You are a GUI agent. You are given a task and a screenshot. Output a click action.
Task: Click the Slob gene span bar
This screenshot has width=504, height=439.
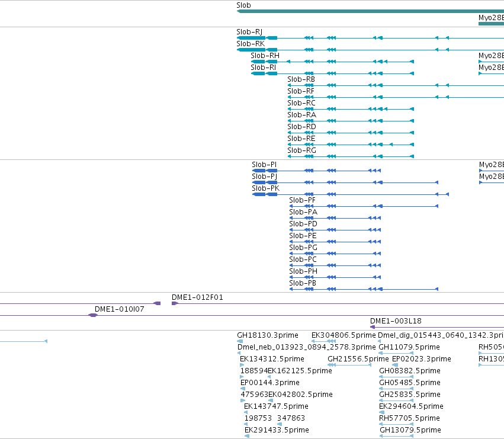(370, 11)
